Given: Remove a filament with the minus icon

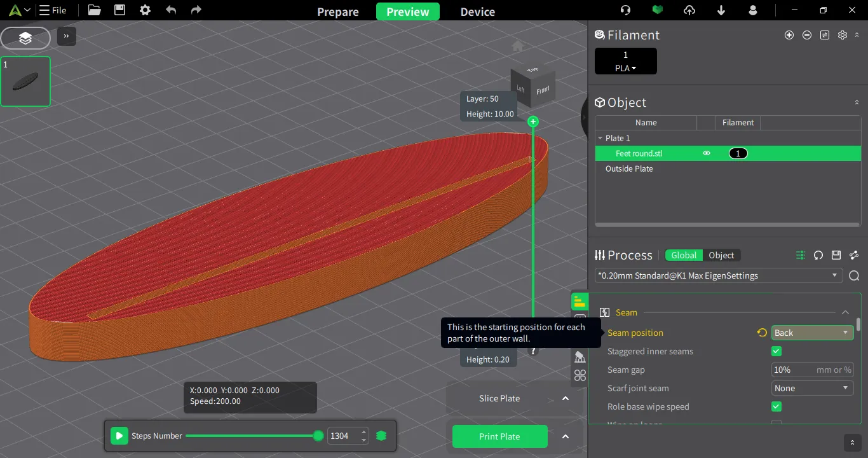Looking at the screenshot, I should (x=807, y=36).
